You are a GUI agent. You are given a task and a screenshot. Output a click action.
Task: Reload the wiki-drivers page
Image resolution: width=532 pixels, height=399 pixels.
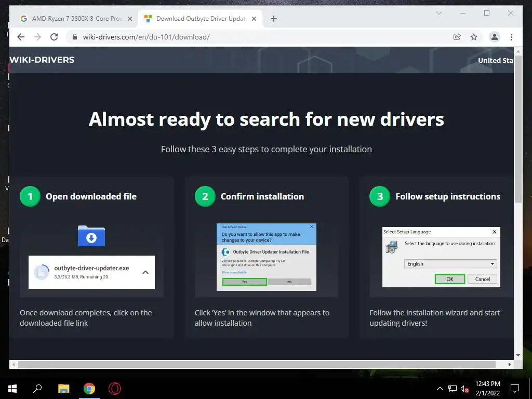54,37
